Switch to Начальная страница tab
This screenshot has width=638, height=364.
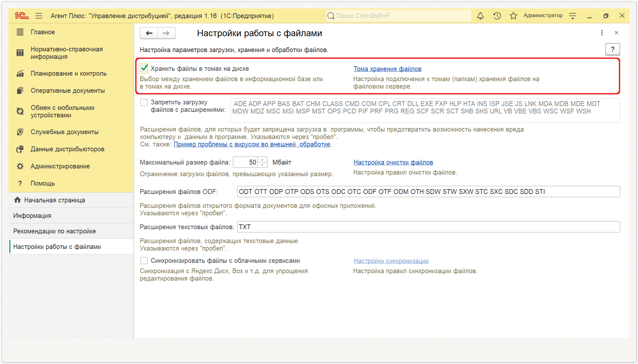(x=71, y=200)
